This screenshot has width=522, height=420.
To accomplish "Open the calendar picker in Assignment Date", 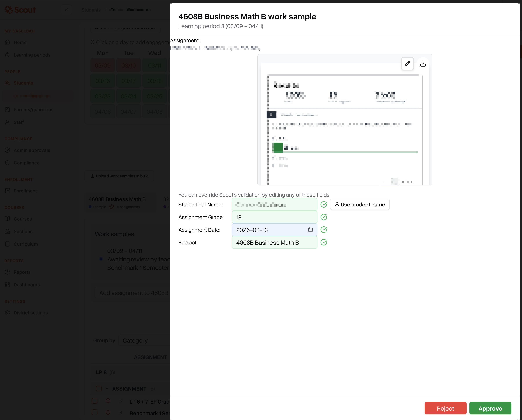I will pos(310,230).
